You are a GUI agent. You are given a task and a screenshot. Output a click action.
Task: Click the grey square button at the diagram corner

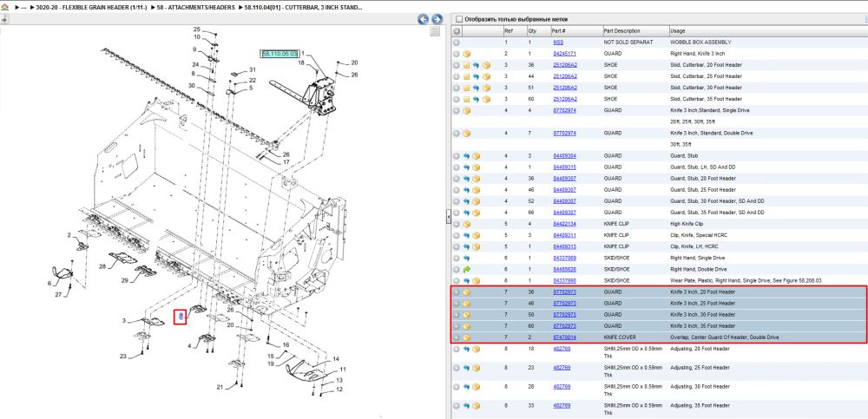point(435,31)
